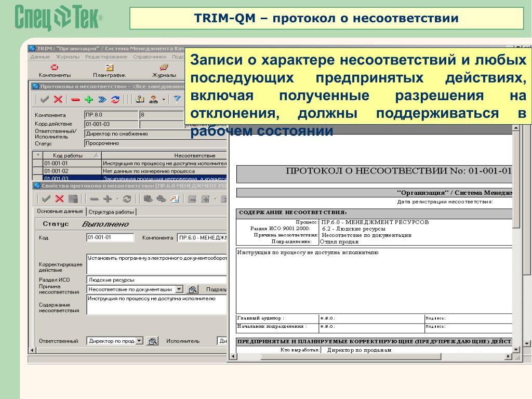Select the highlighted row 01-001-03
This screenshot has width=532, height=399.
point(129,178)
